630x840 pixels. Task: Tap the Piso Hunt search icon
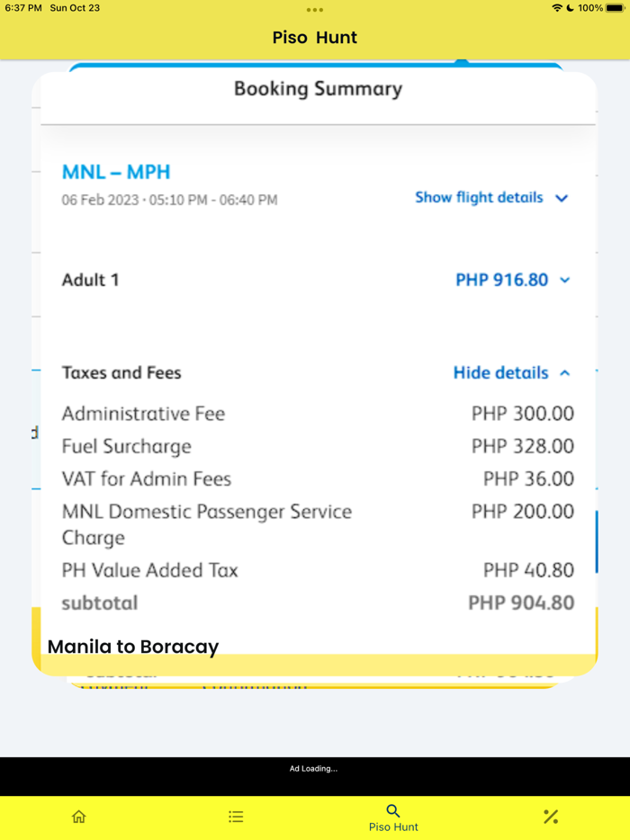coord(393,810)
